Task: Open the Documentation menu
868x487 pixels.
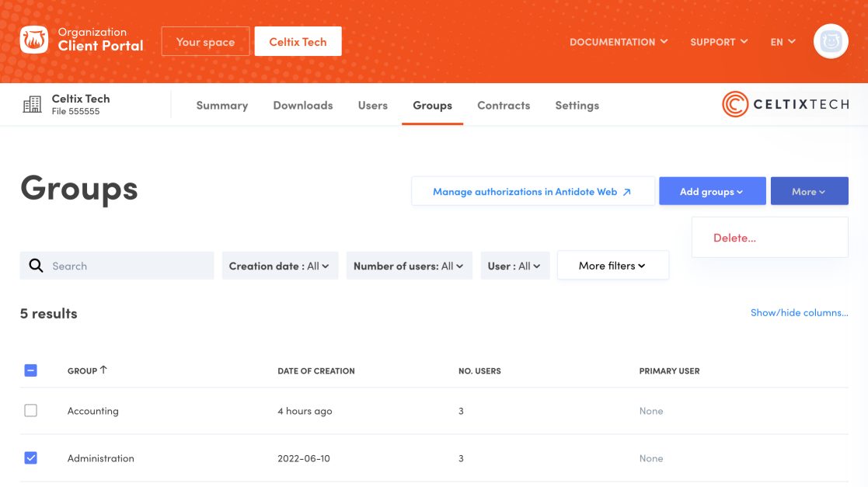Action: click(618, 42)
